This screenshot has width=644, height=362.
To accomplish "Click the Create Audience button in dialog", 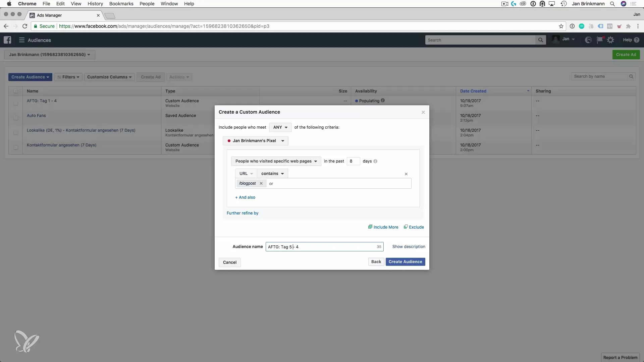I will tap(405, 262).
